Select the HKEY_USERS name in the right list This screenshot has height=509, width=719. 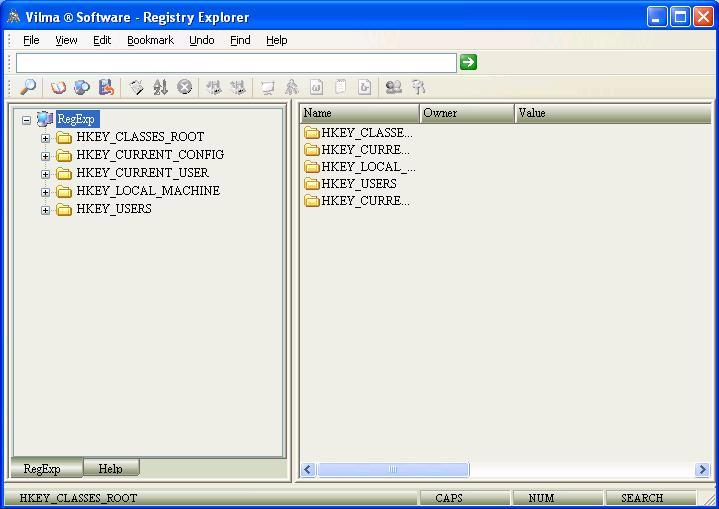[x=359, y=184]
